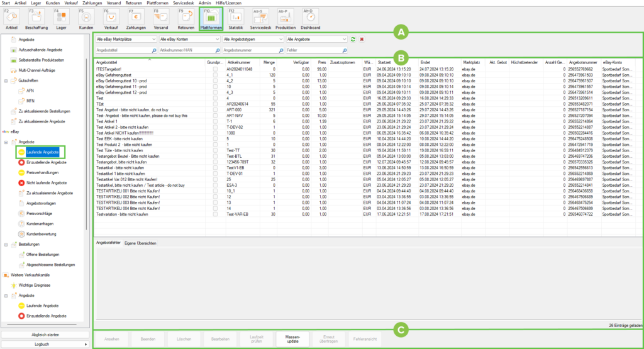The width and height of the screenshot is (644, 349).
Task: Switch to the 'Eigene Übersichten' tab
Action: point(140,243)
